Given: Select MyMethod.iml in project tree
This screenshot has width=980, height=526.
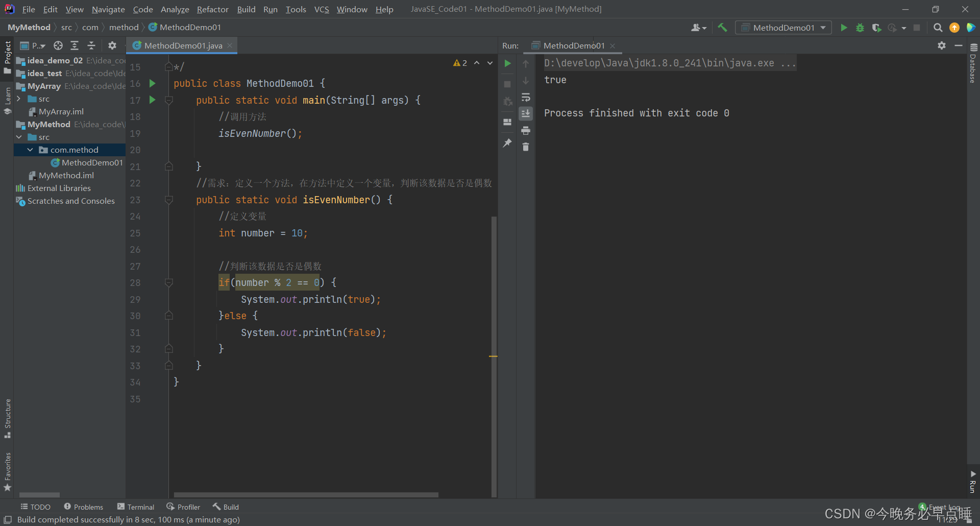Looking at the screenshot, I should pyautogui.click(x=61, y=175).
